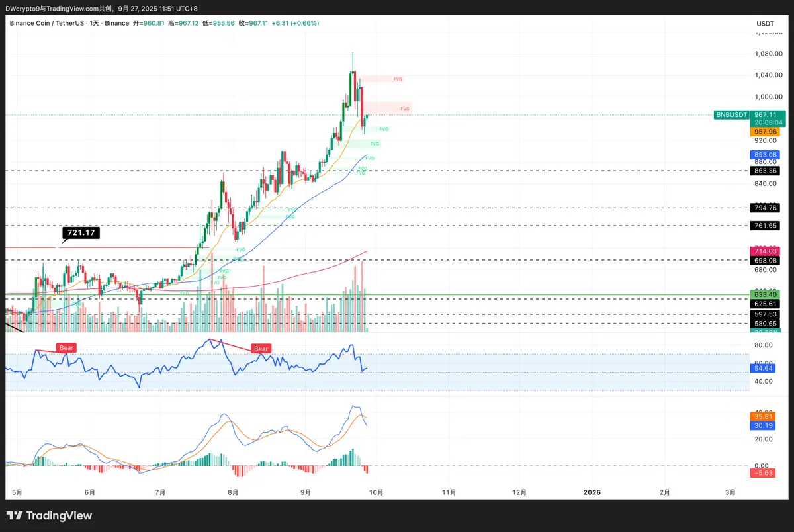This screenshot has width=794, height=532.
Task: Click the pink moving average label 714.03
Action: tap(765, 251)
